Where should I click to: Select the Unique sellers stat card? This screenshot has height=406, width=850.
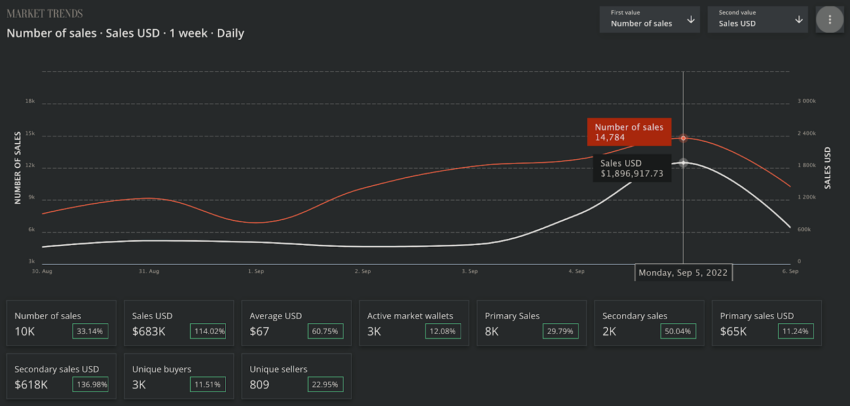click(297, 376)
